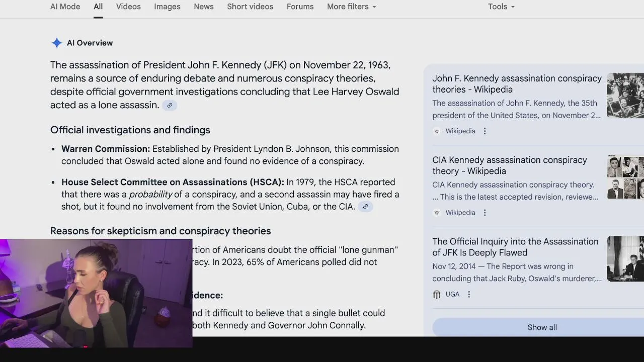This screenshot has width=644, height=362.
Task: Click 'Reasons for skepticism and conspiracy theories' heading
Action: pos(160,231)
